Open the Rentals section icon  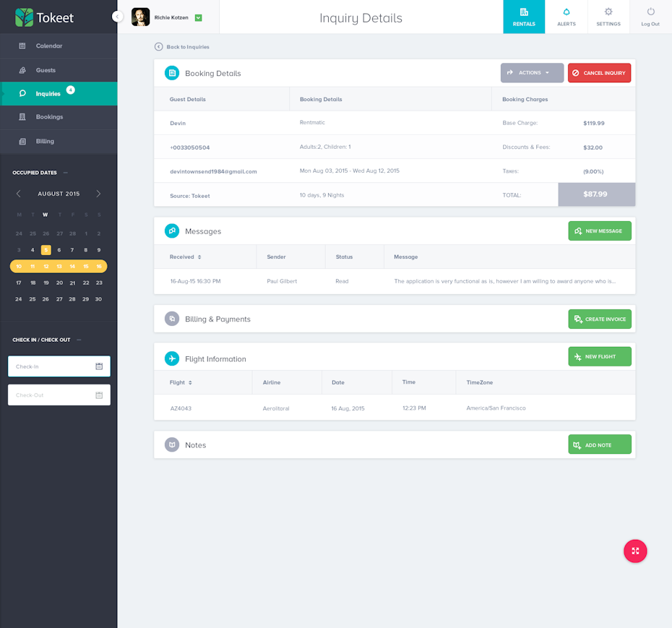coord(524,12)
